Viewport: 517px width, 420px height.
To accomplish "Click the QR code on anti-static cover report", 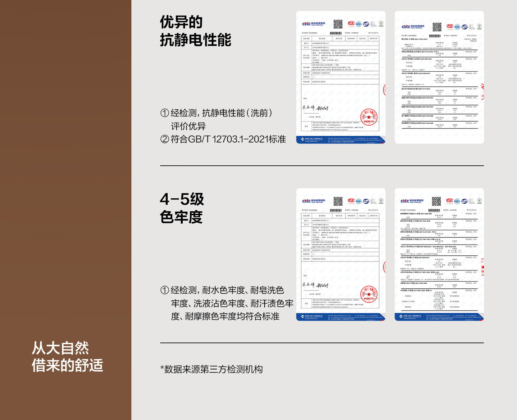I will pos(338,24).
